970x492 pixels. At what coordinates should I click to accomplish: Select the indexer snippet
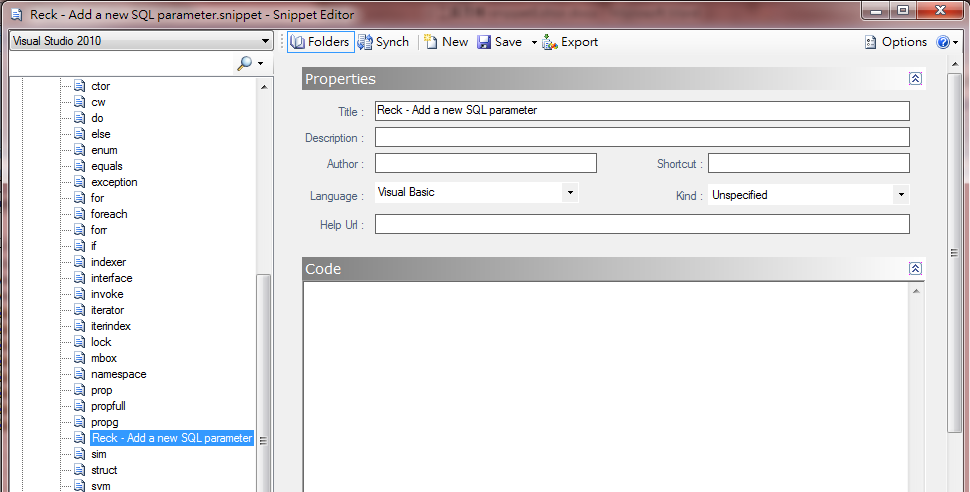click(108, 262)
